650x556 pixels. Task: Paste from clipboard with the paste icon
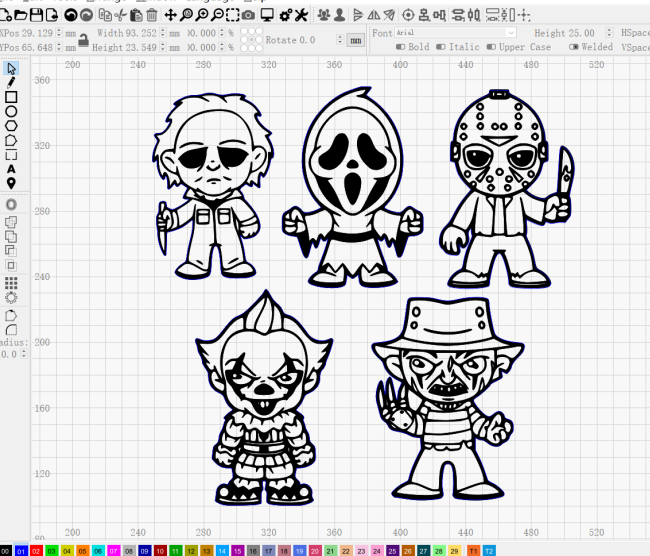point(136,16)
